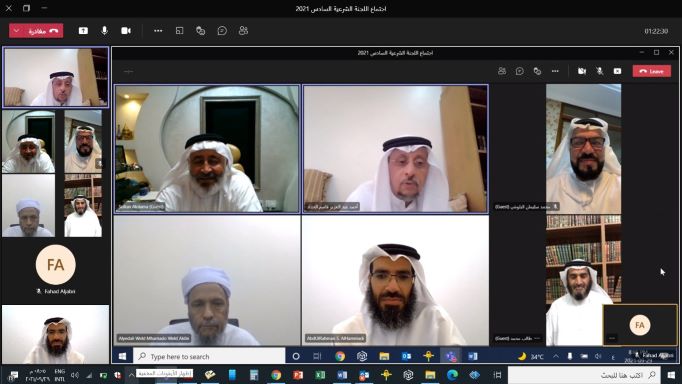Open PowerPoint from the Windows taskbar
This screenshot has width=682, height=384.
click(298, 375)
